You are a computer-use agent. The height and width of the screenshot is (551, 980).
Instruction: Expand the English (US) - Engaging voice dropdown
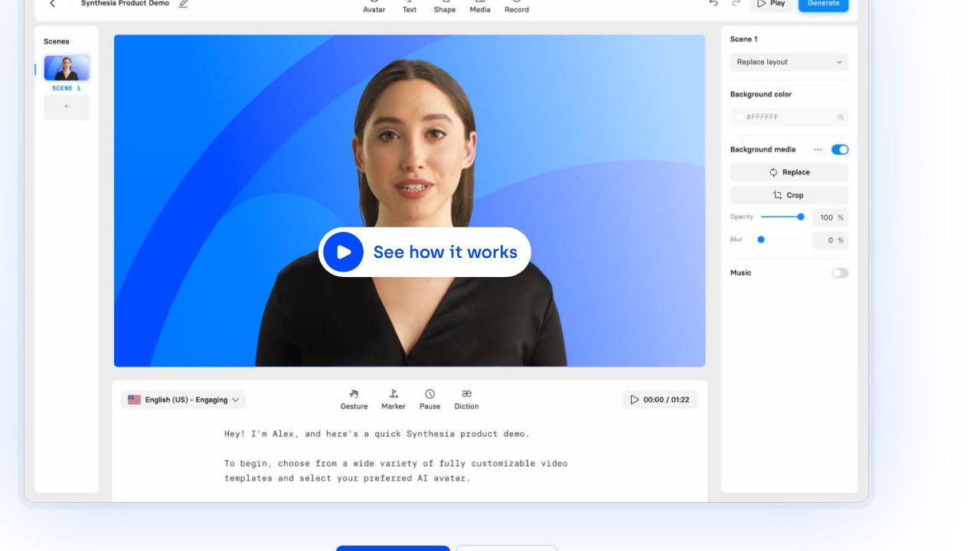(x=184, y=399)
